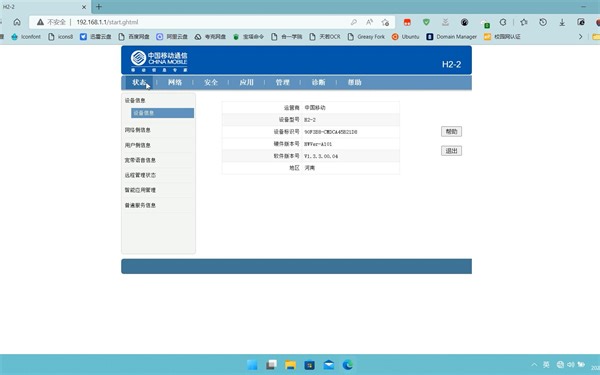
Task: Click the volume icon in system tray
Action: tap(571, 365)
